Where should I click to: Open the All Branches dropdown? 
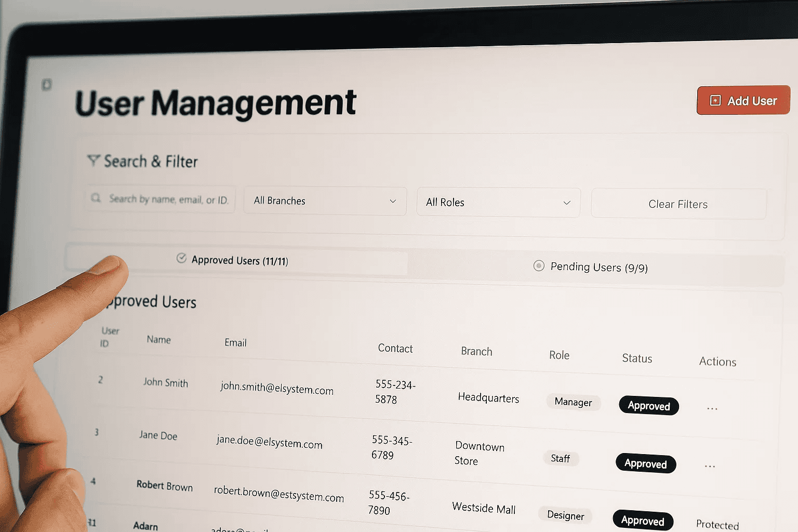coord(325,201)
